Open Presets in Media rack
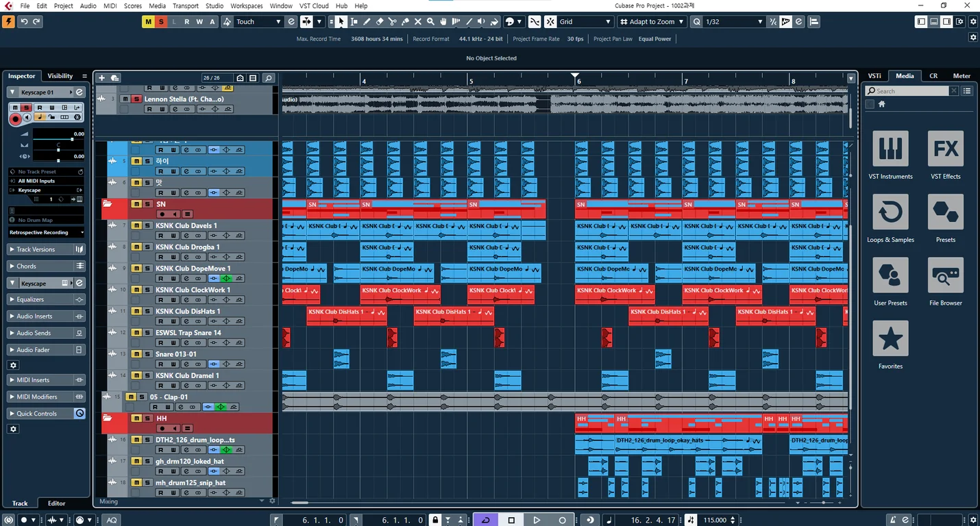Image resolution: width=980 pixels, height=526 pixels. 946,212
